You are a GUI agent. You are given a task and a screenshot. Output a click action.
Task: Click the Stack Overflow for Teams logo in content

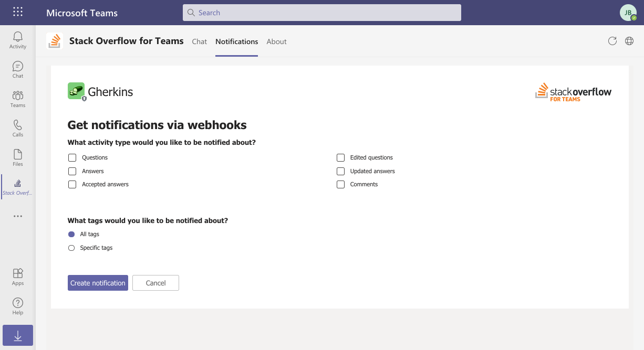tap(573, 92)
